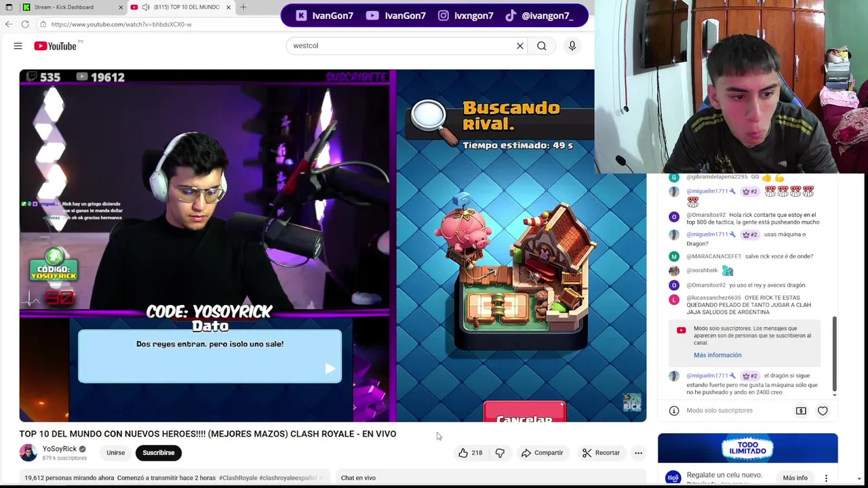Screen dimensions: 868x488
Task: Share the video via Compartir
Action: pyautogui.click(x=542, y=453)
